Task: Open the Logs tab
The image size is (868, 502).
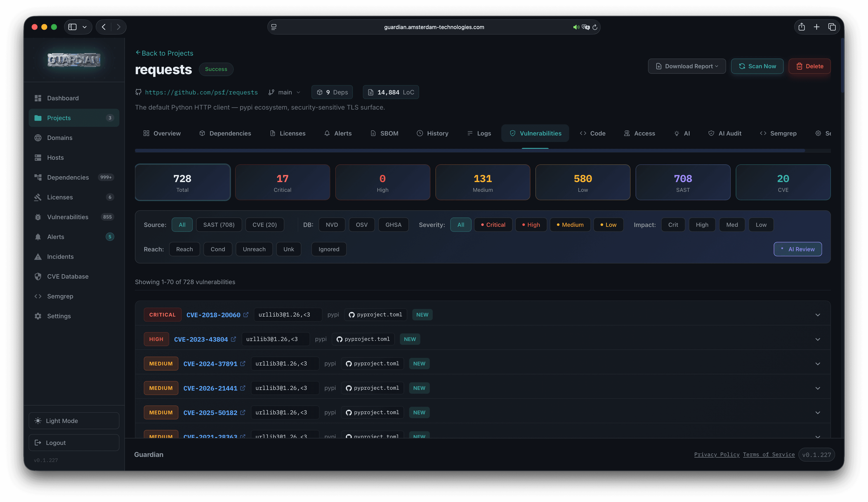Action: click(479, 133)
